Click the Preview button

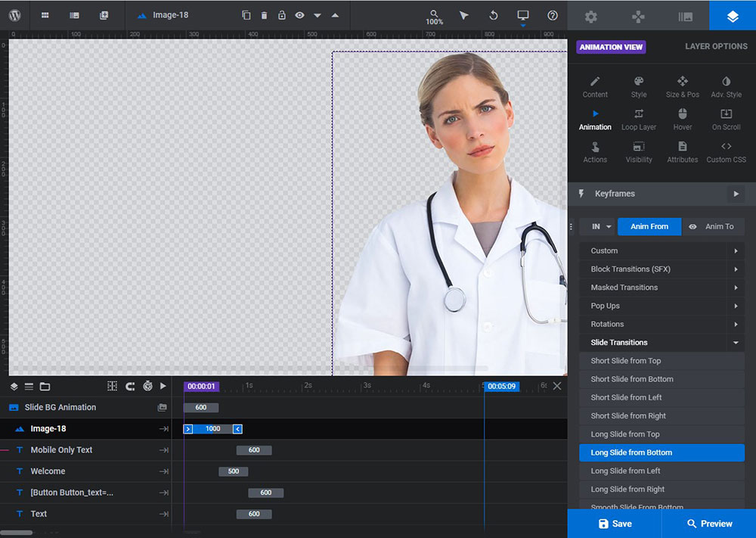(x=709, y=524)
